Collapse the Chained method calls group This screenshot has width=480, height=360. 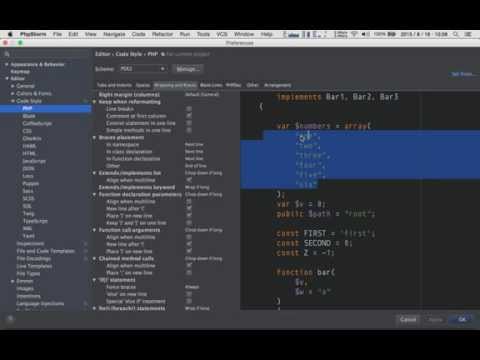point(94,258)
